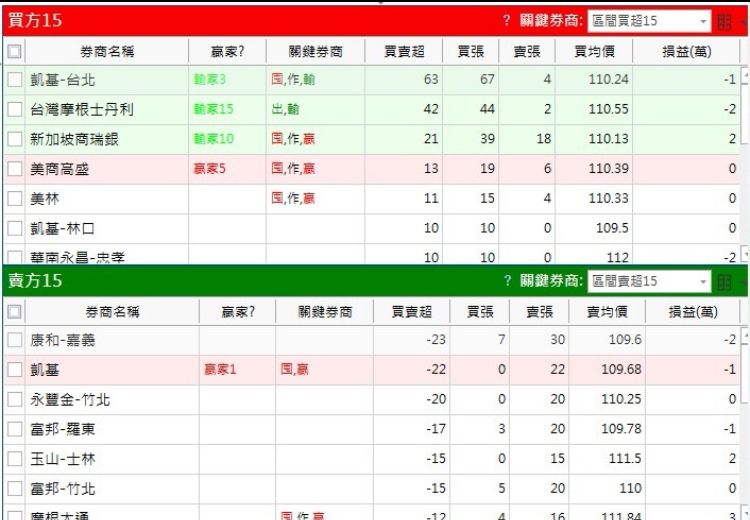Screen dimensions: 750x520
Task: Check the 美林 row checkbox
Action: coord(14,198)
